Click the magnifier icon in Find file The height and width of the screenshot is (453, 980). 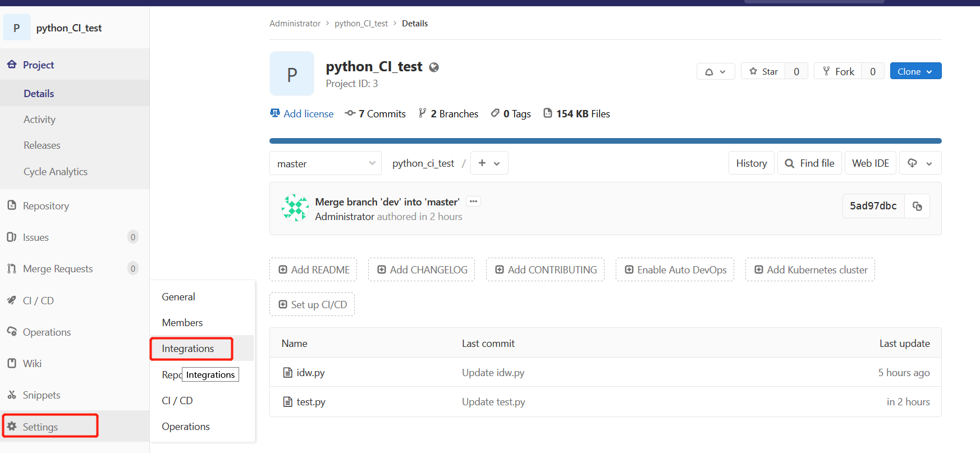[790, 163]
